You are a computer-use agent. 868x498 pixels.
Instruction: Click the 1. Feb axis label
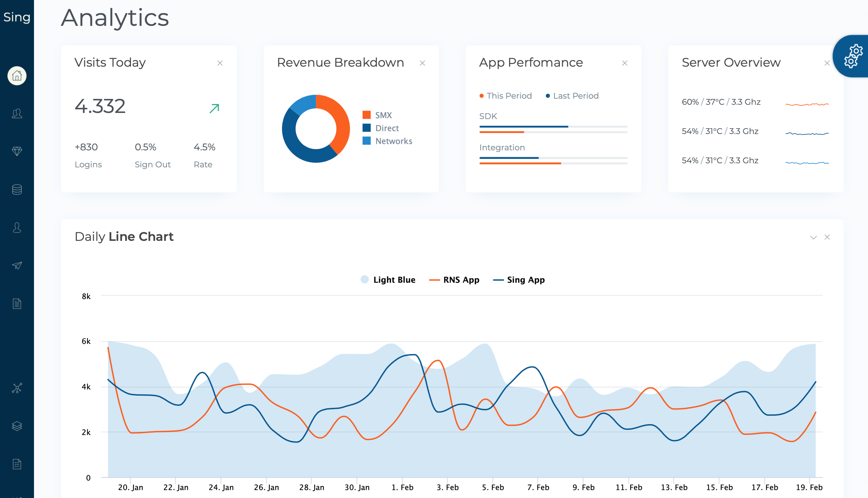click(x=402, y=487)
